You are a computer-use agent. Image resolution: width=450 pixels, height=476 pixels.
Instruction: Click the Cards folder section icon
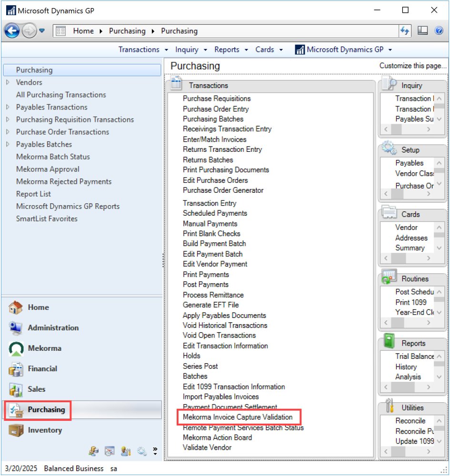pos(389,212)
